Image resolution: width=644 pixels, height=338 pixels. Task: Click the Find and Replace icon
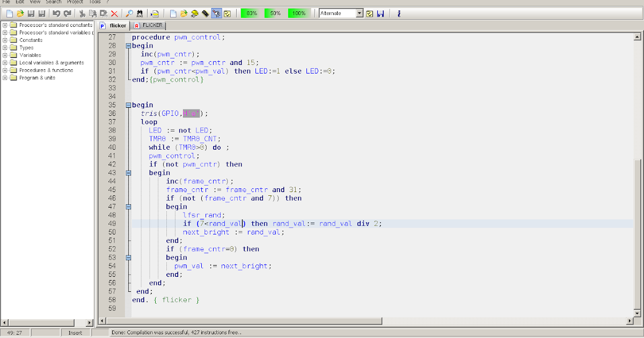[139, 13]
